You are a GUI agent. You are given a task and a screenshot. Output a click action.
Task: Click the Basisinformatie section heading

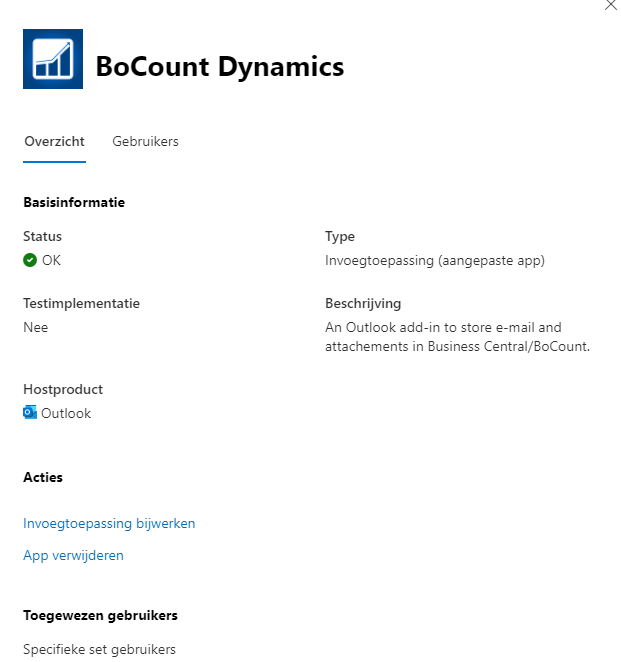coord(74,202)
